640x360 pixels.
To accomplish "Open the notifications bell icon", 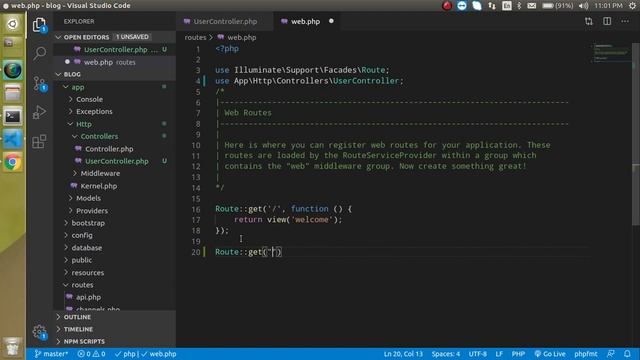I will 627,354.
